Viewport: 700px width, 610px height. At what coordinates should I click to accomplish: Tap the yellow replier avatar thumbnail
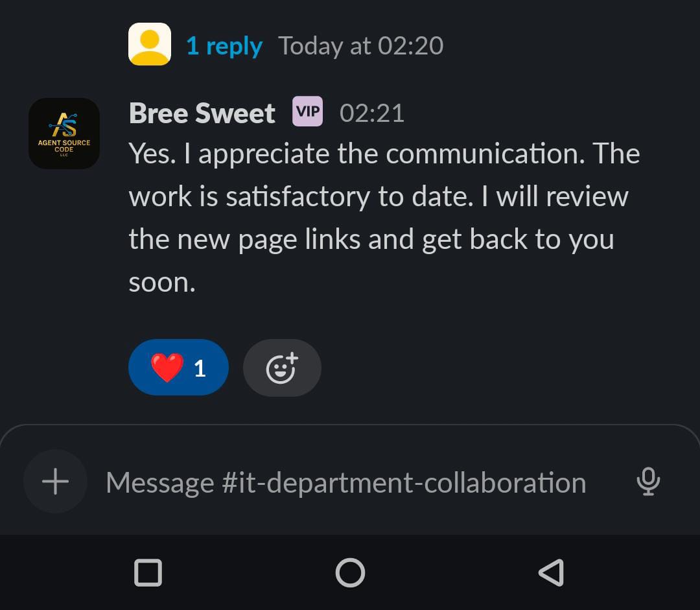tap(150, 44)
